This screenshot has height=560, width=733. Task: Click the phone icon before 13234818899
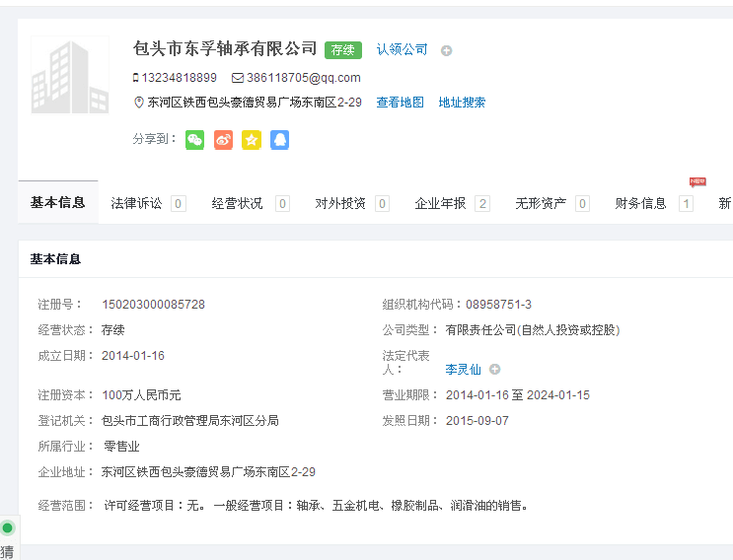136,78
